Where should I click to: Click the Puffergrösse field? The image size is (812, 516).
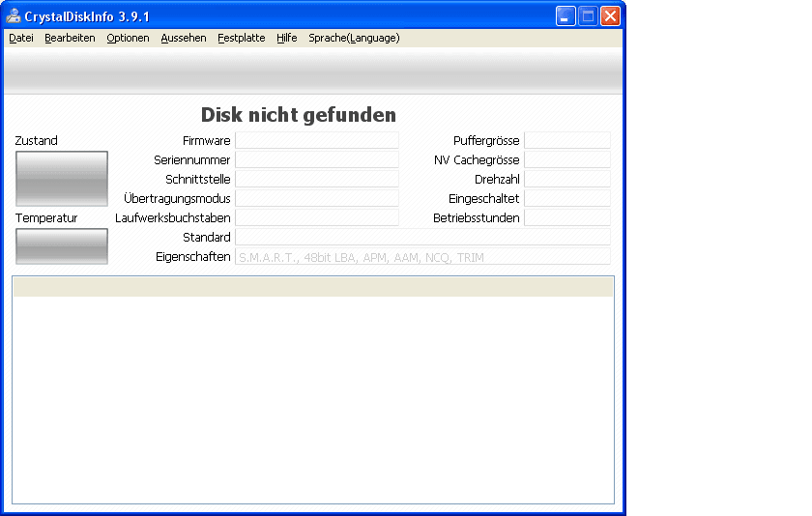tap(567, 140)
